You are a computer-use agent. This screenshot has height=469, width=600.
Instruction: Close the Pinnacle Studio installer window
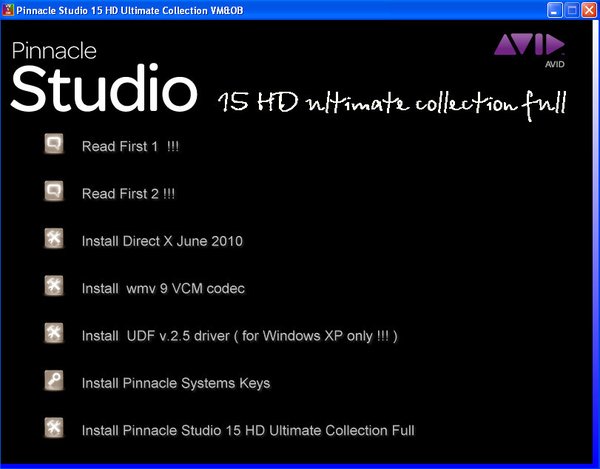(589, 10)
